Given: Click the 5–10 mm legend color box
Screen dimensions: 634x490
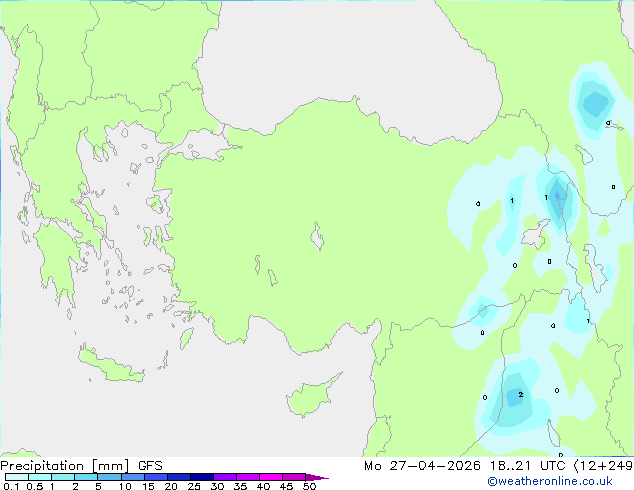Looking at the screenshot, I should tap(109, 477).
